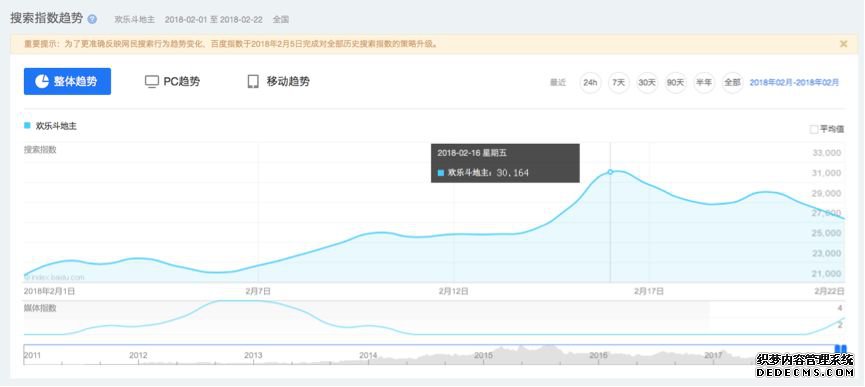Click the help question mark icon
865x387 pixels.
click(x=92, y=19)
